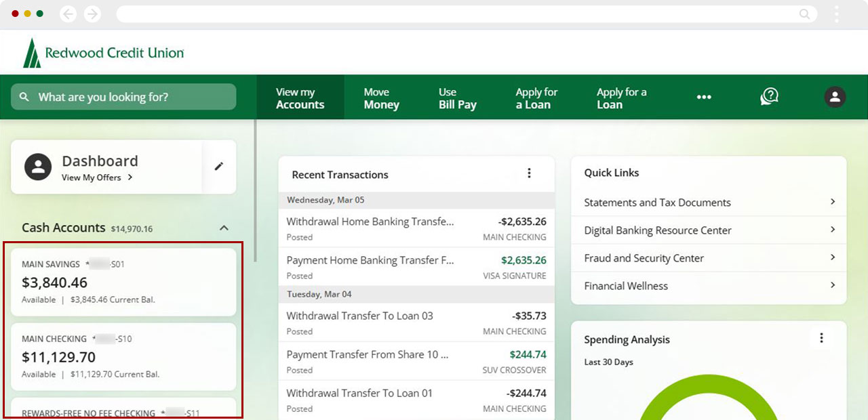Screen dimensions: 868x420
Task: Click the green Spending Analysis donut chart
Action: pyautogui.click(x=709, y=396)
